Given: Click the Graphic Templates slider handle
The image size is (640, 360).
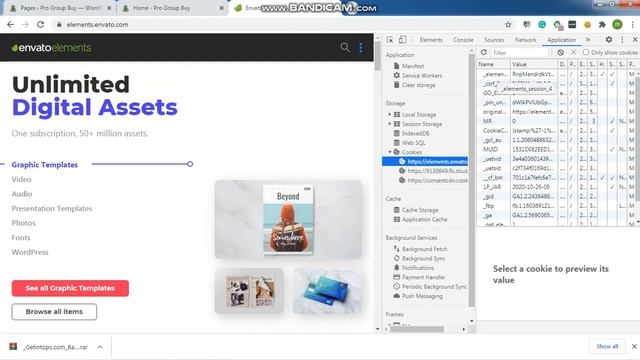Looking at the screenshot, I should (190, 164).
